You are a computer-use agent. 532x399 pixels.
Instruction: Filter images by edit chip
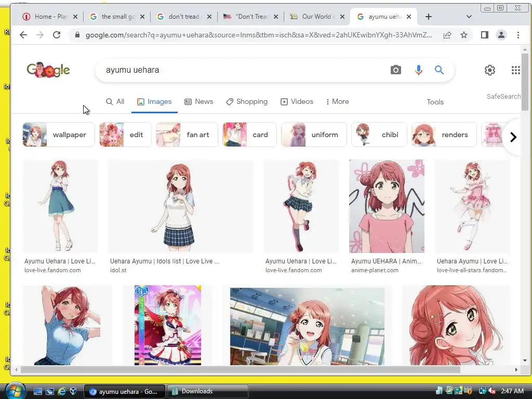coord(125,135)
